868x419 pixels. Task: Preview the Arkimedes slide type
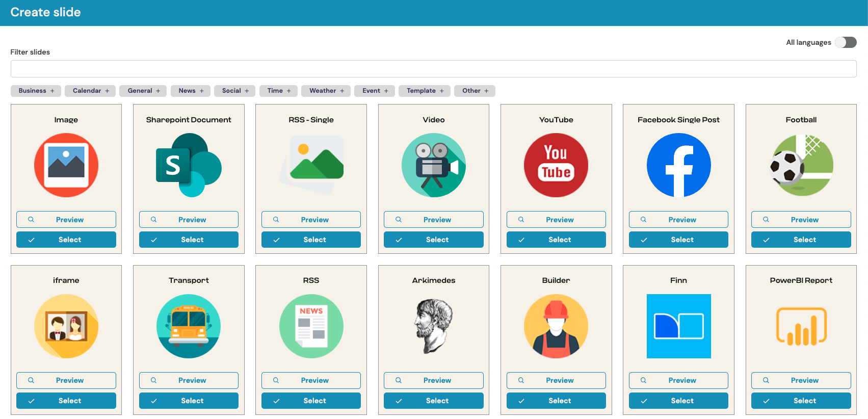pos(434,380)
